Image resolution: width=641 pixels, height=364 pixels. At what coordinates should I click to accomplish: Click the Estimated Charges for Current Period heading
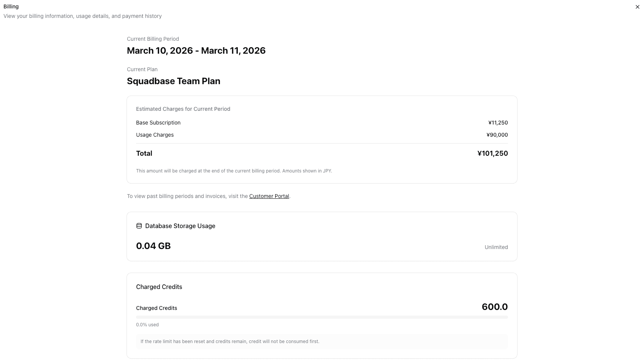point(183,109)
